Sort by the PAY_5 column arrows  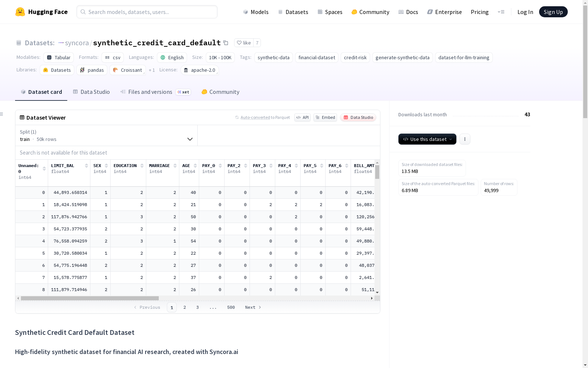click(322, 166)
